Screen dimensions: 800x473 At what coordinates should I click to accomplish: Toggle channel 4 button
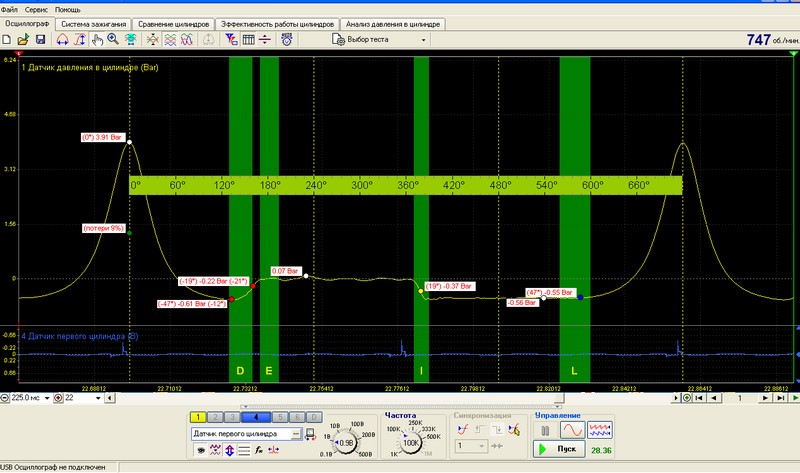click(x=256, y=417)
